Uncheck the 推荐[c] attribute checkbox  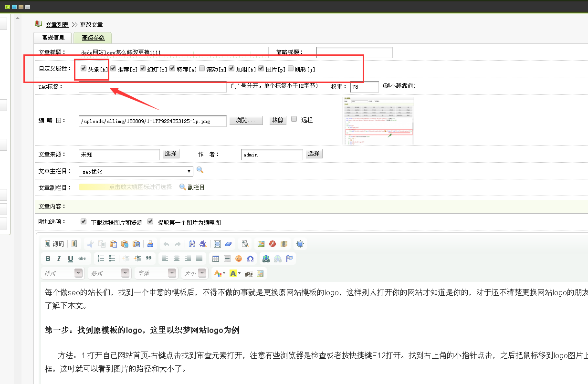pos(113,69)
